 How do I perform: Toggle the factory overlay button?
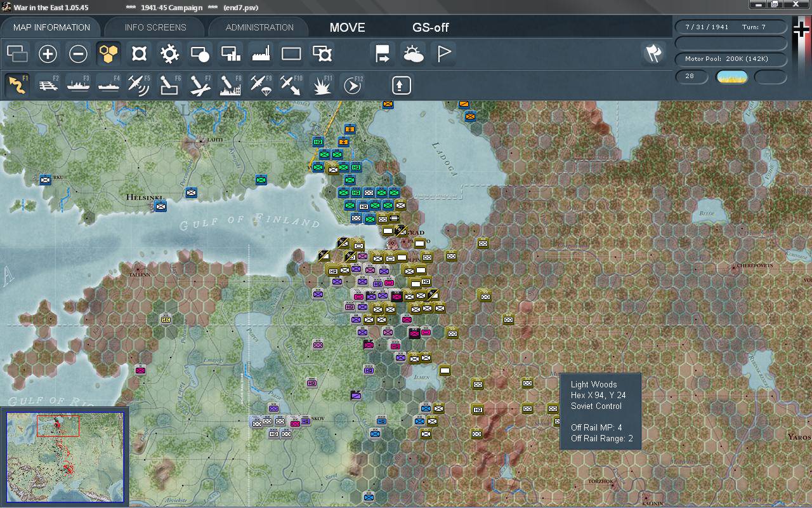tap(261, 54)
